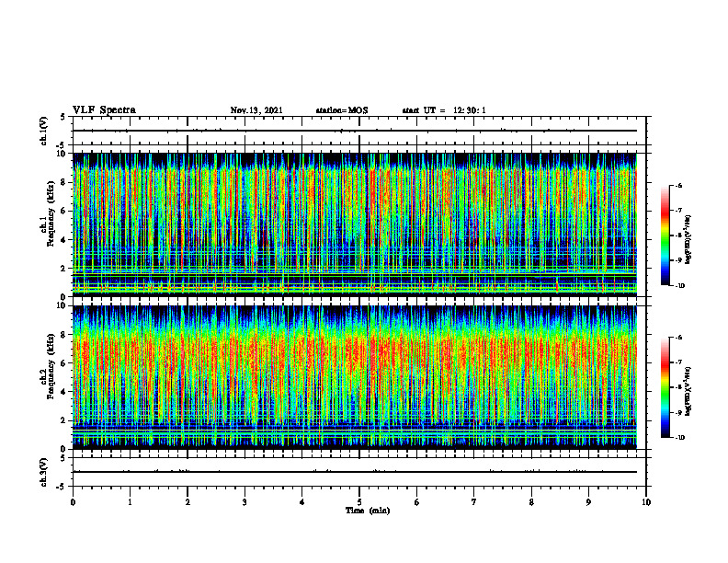Click the ch.2 "Frequency (kHz)" axis label

pyautogui.click(x=51, y=366)
